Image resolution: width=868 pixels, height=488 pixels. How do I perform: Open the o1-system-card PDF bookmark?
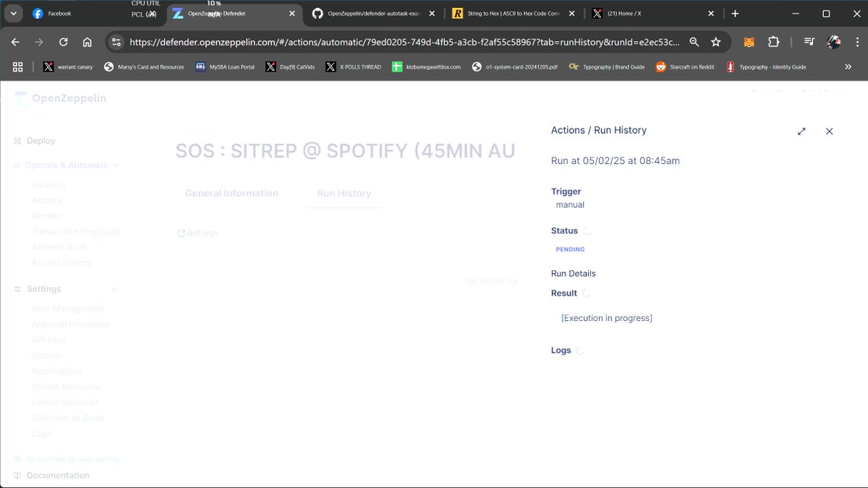[515, 67]
